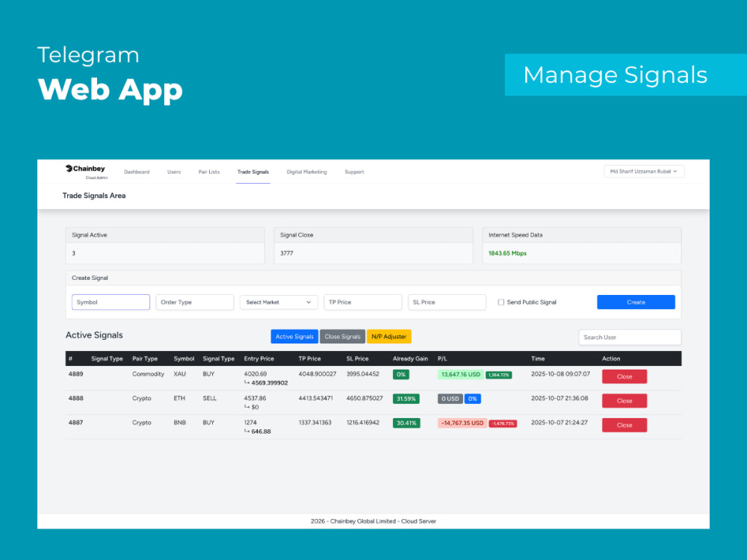Focus the Symbol input field
Screen dimensions: 747x560
pos(111,302)
